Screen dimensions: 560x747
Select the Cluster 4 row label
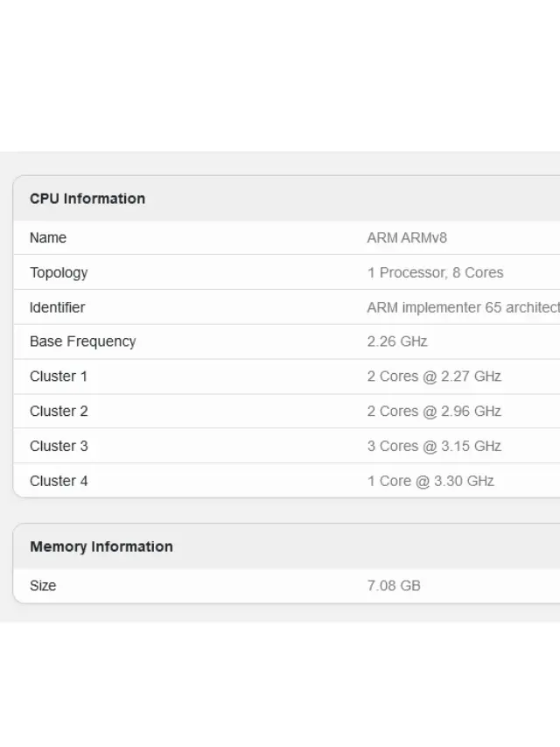coord(59,481)
